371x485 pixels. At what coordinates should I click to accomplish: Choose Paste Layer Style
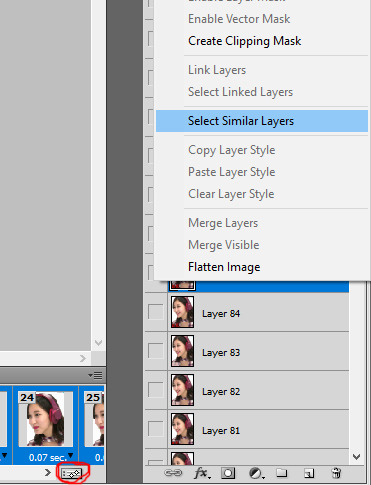[232, 172]
